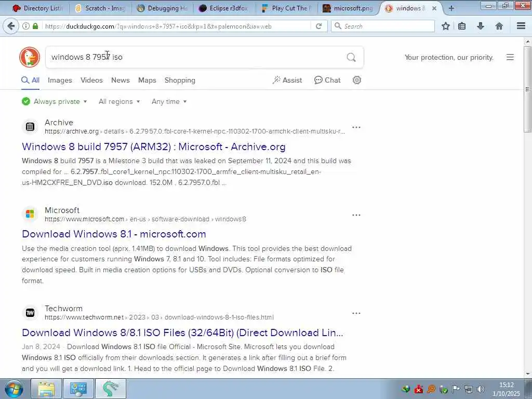
Task: Open the bookmarks list icon
Action: click(462, 26)
